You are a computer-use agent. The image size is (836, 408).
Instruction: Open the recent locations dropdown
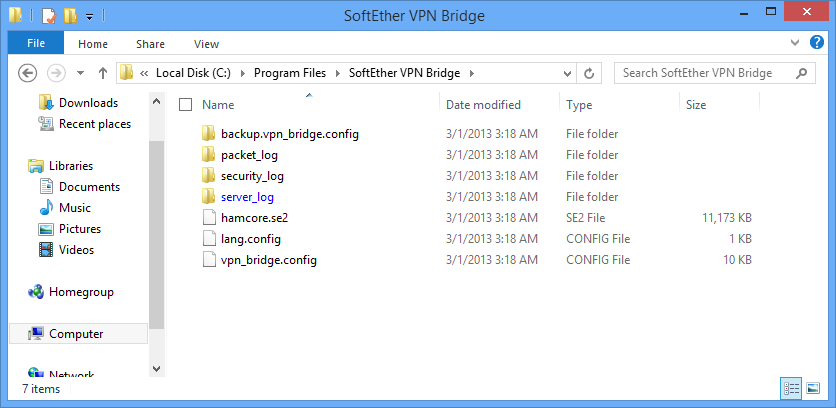point(81,73)
